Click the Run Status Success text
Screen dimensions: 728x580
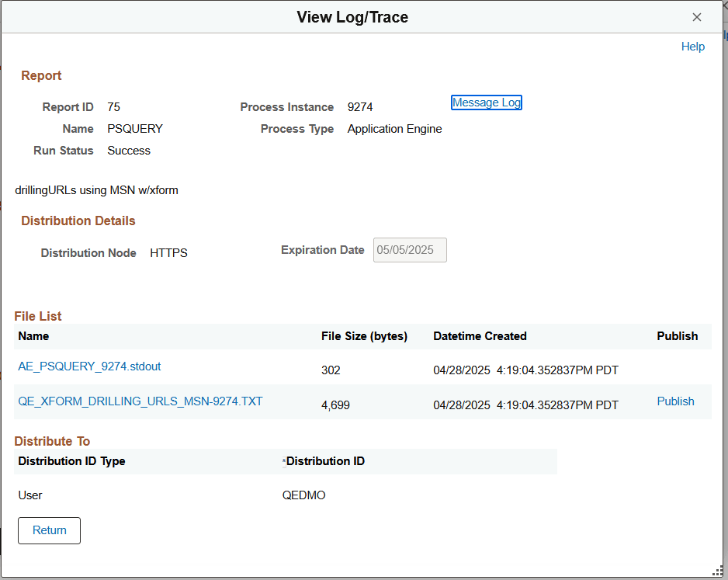129,150
